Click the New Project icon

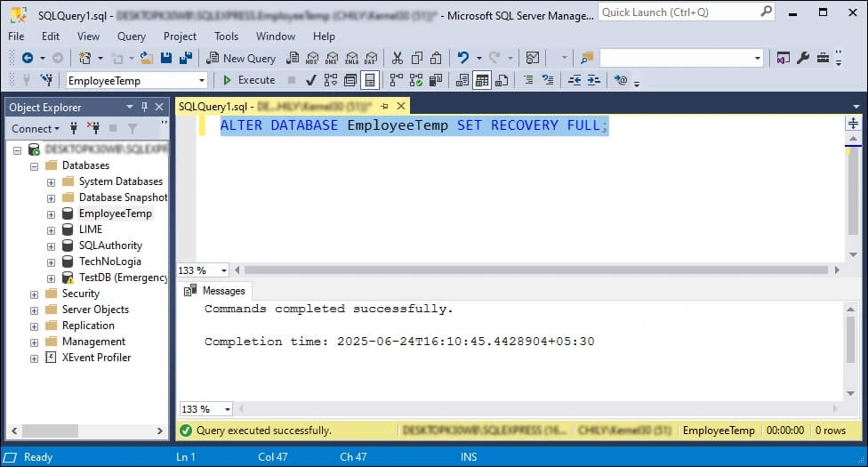coord(84,58)
